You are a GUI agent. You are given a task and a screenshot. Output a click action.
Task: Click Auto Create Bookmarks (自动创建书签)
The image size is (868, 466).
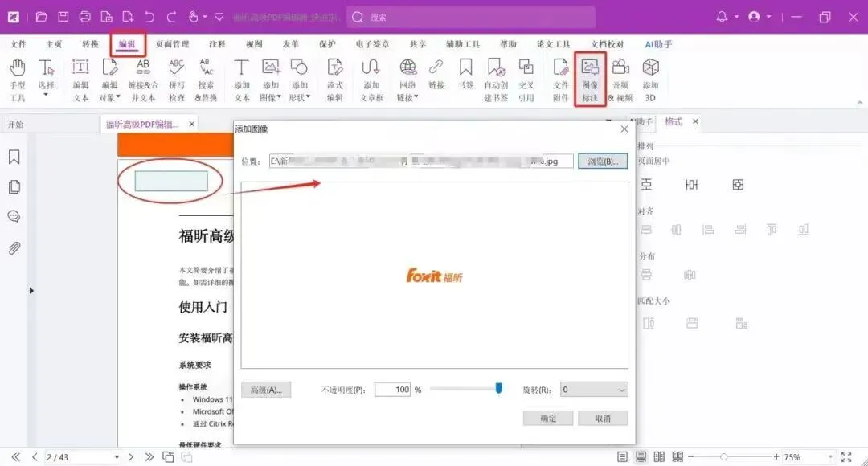496,80
